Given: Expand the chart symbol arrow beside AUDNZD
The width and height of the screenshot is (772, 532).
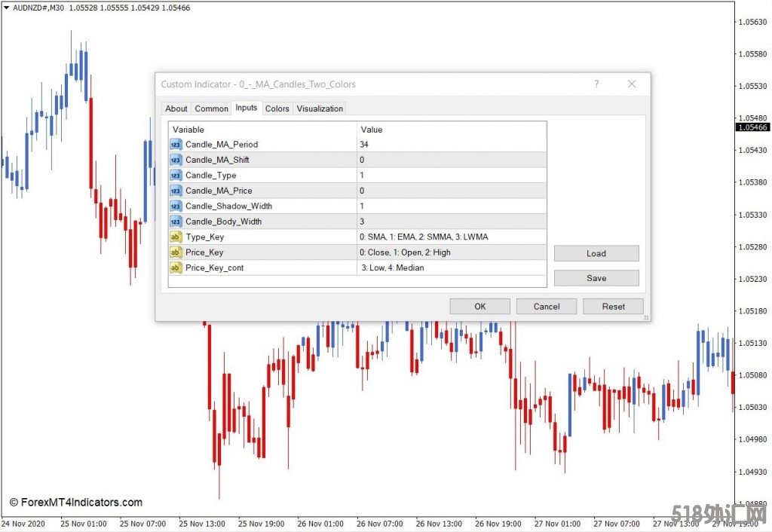Looking at the screenshot, I should 7,8.
